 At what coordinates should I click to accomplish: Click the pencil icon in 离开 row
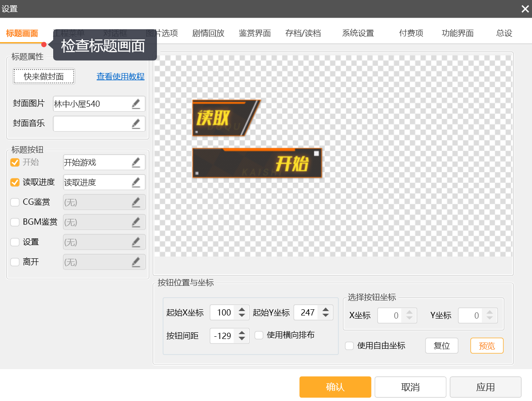136,262
